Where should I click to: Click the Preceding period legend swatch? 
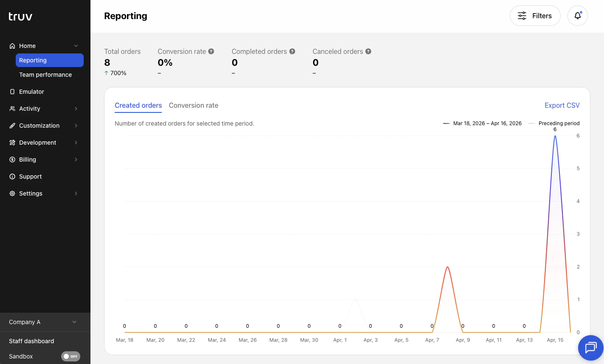click(532, 123)
